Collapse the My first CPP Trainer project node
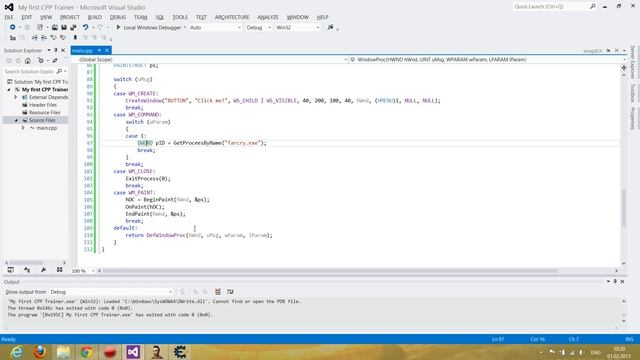The image size is (640, 360). 9,89
